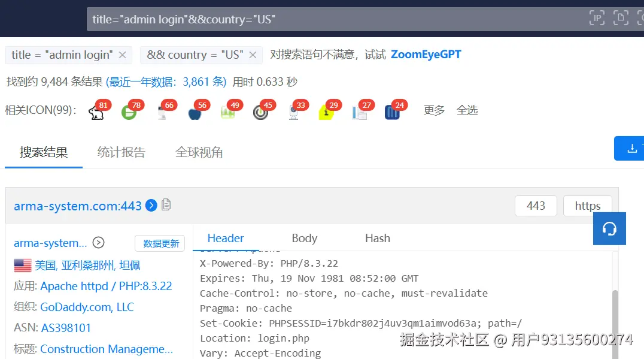
Task: Click the circled arrow beside arma-system...
Action: tap(98, 243)
